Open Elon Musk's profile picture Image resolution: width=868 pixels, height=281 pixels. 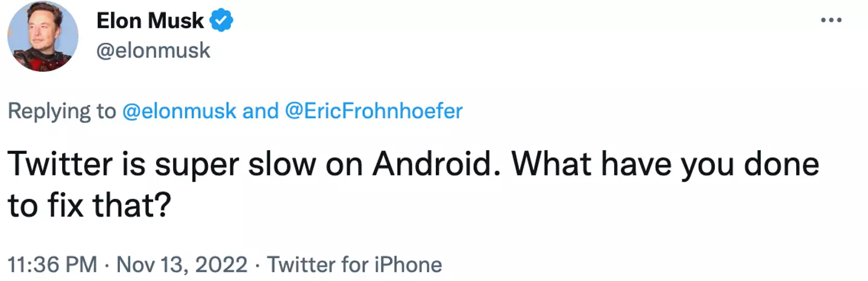tap(43, 36)
